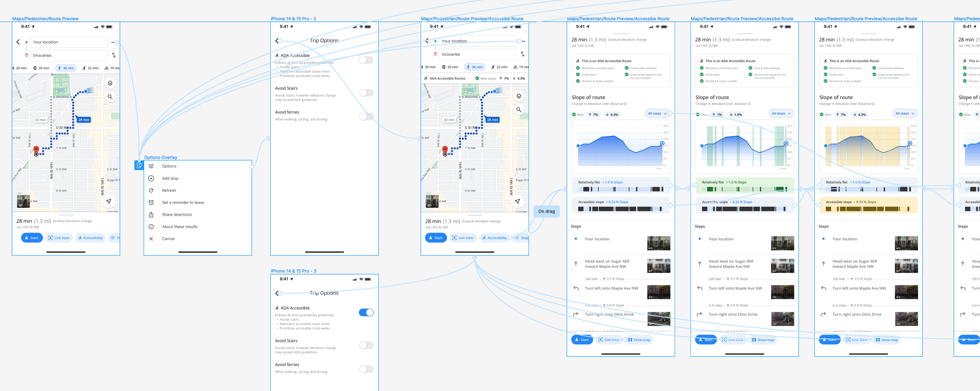Image resolution: width=980 pixels, height=391 pixels.
Task: Click prototype flow start icon beside Options Overlay
Action: click(x=139, y=165)
